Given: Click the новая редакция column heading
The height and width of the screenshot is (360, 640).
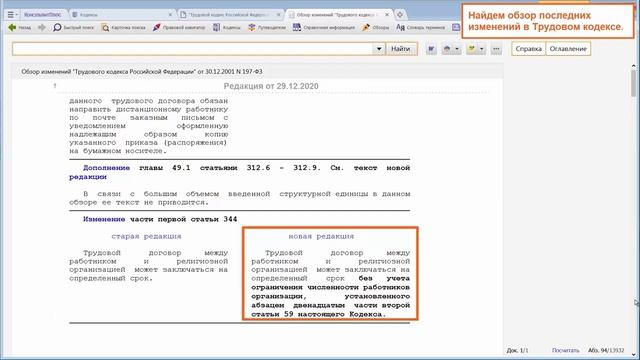Looking at the screenshot, I should (321, 236).
